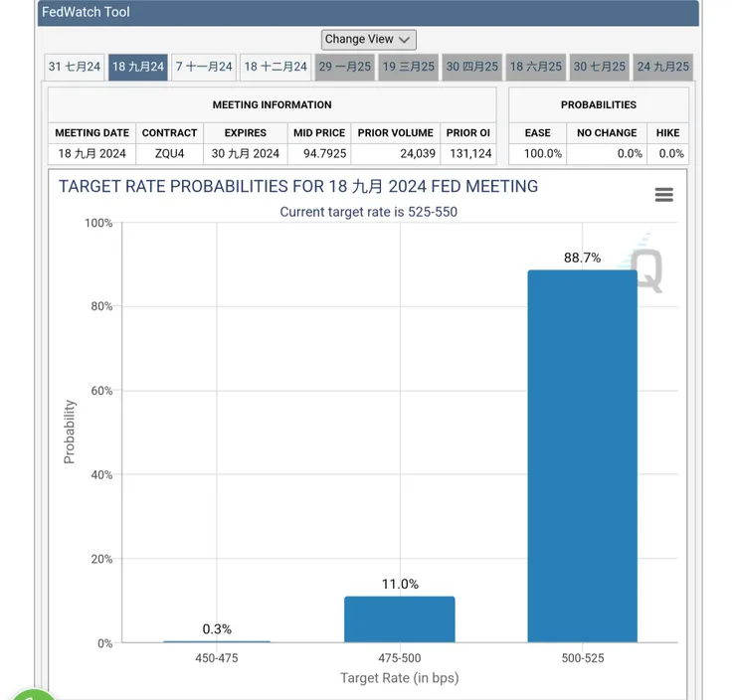
Task: Click the chart title for 18 九月 2024
Action: pos(298,186)
